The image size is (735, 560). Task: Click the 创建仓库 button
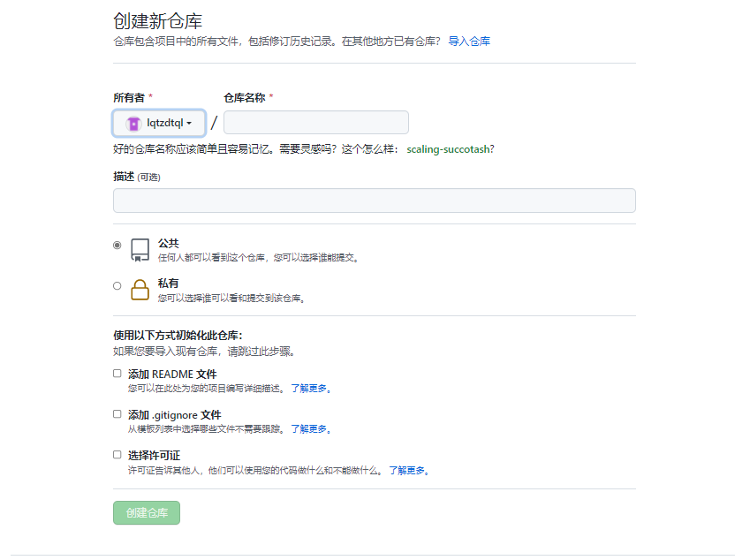pos(147,513)
